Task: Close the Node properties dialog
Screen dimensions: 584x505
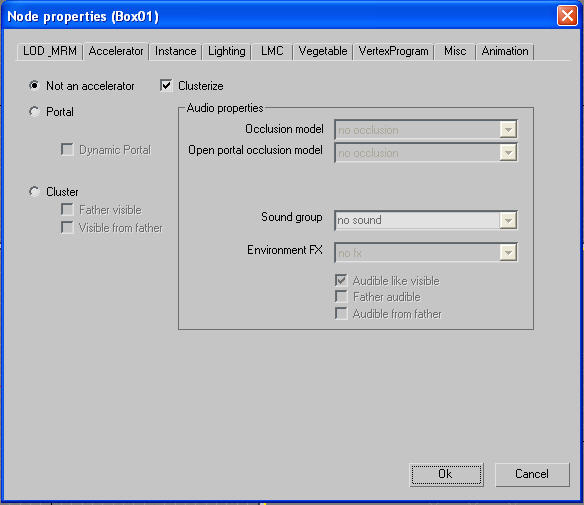Action: [567, 16]
